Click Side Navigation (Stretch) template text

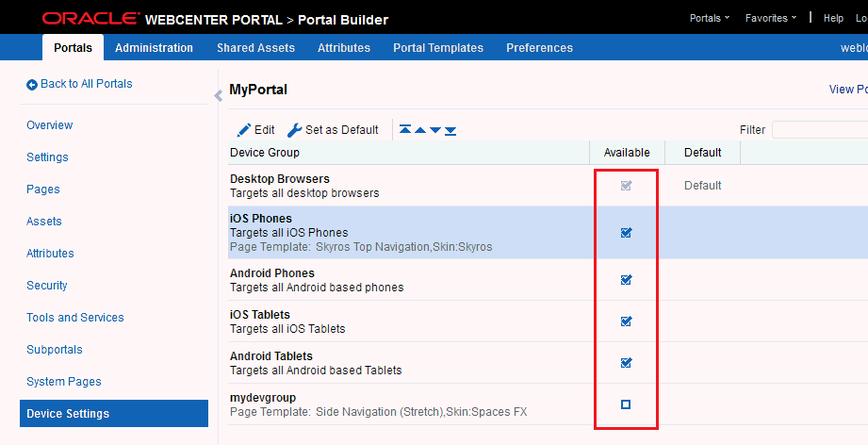tap(379, 412)
